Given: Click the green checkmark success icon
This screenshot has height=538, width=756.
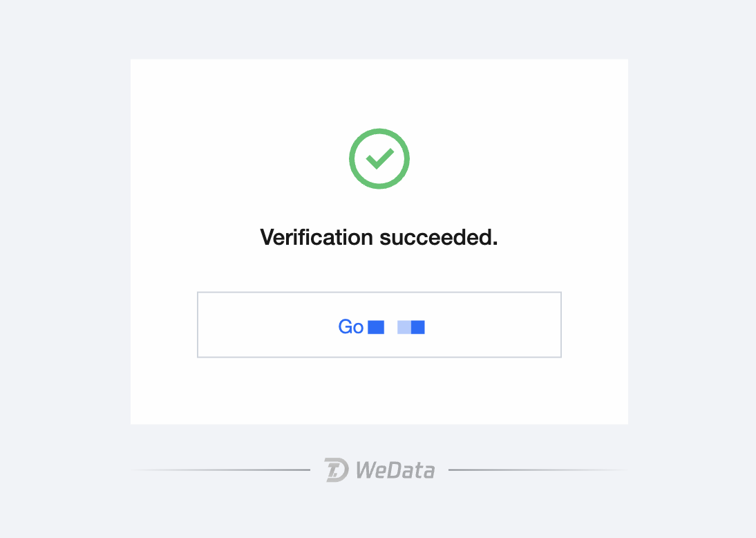Looking at the screenshot, I should tap(379, 159).
